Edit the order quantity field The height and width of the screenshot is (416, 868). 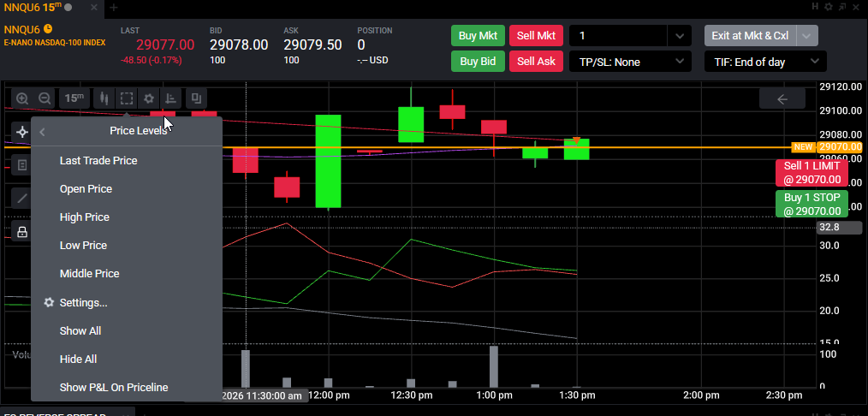(618, 36)
